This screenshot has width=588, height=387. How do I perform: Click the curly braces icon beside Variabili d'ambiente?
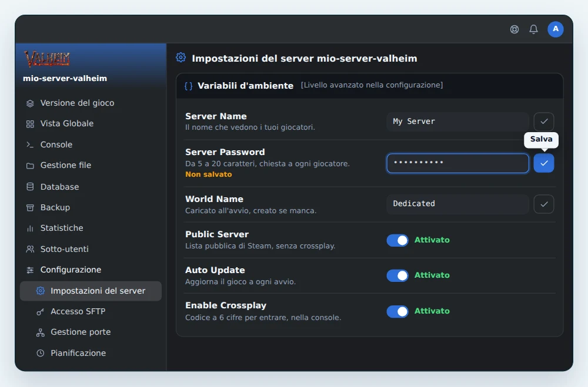pyautogui.click(x=189, y=86)
